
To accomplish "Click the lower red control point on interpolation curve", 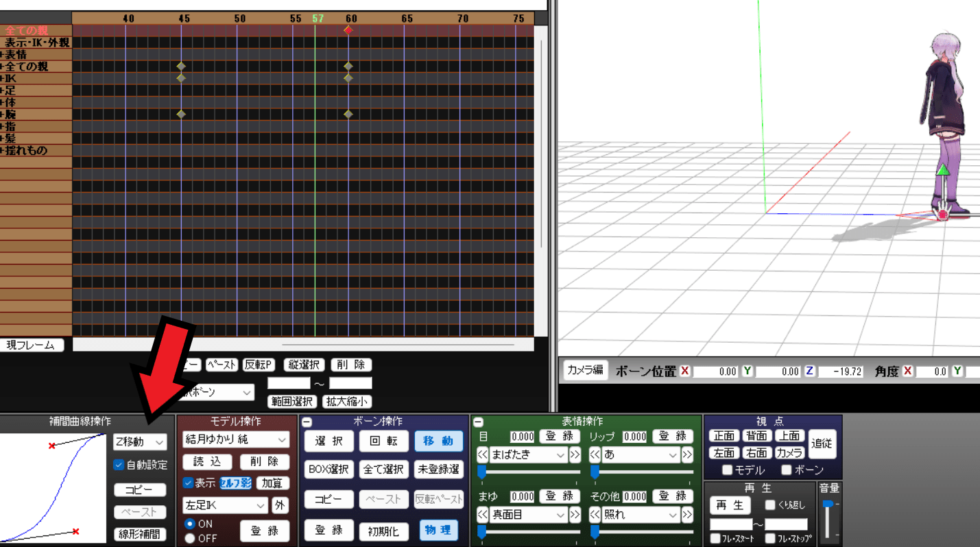I will tap(75, 531).
